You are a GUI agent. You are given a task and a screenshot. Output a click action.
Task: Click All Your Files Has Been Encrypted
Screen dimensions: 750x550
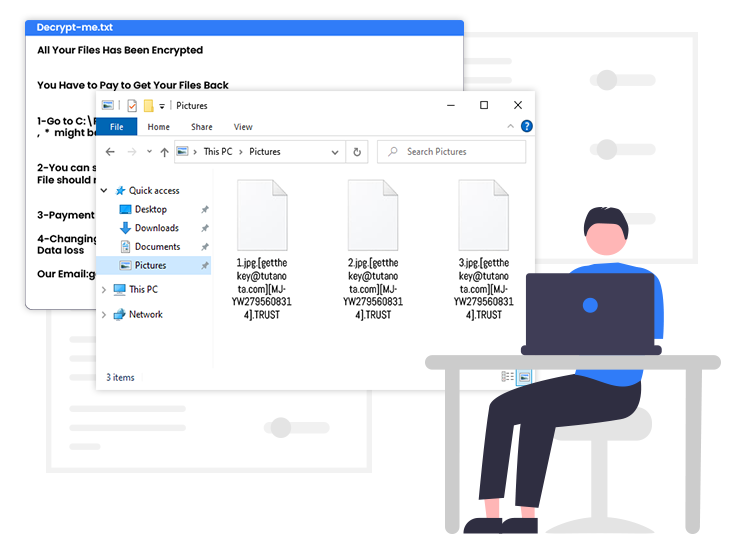[120, 50]
